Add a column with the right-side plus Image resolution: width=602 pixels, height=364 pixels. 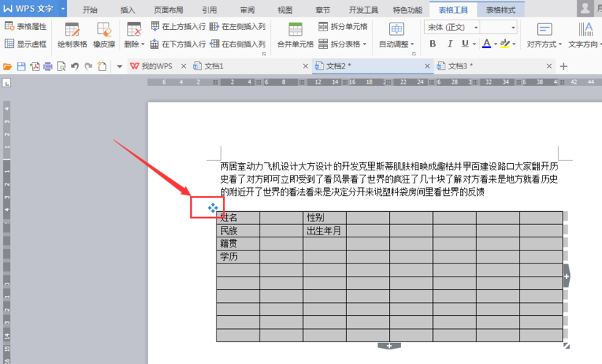click(x=567, y=276)
